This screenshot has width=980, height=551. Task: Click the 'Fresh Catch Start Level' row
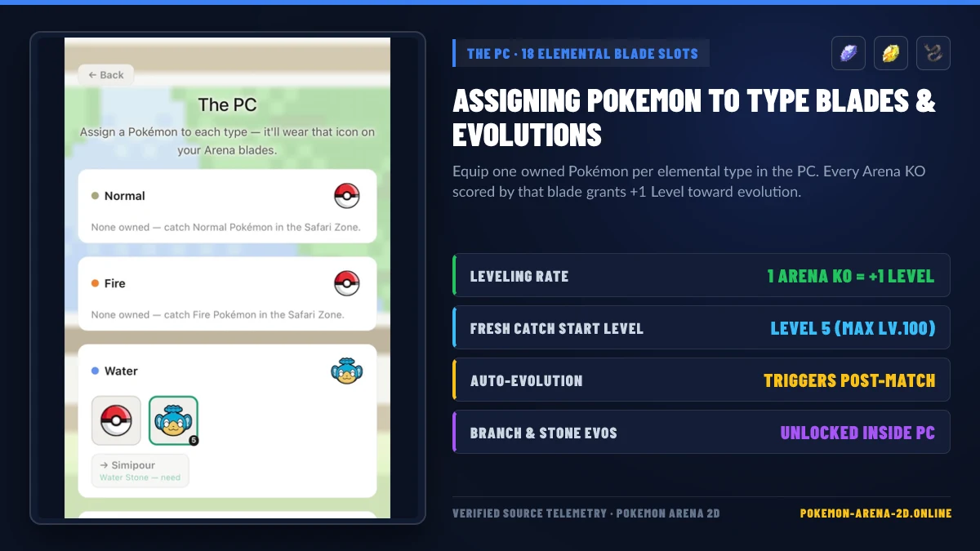pyautogui.click(x=702, y=327)
